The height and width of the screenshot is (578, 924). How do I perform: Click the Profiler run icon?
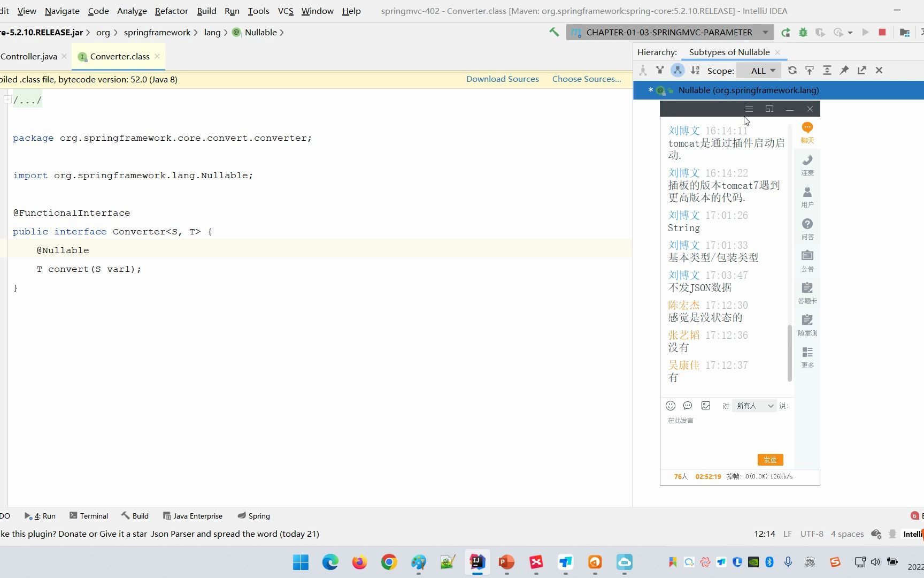[x=838, y=33]
